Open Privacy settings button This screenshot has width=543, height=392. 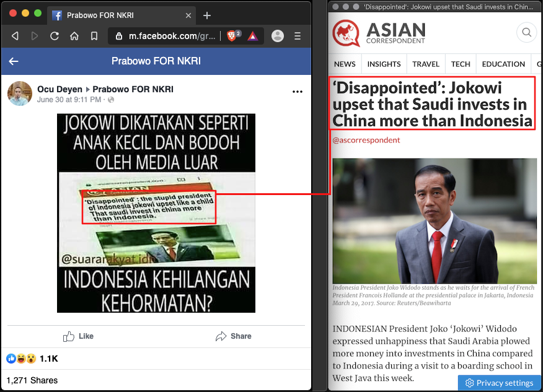pyautogui.click(x=499, y=383)
